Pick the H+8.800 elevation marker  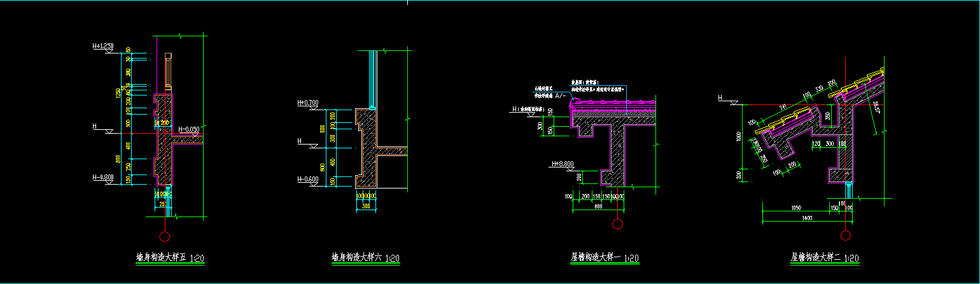[562, 164]
